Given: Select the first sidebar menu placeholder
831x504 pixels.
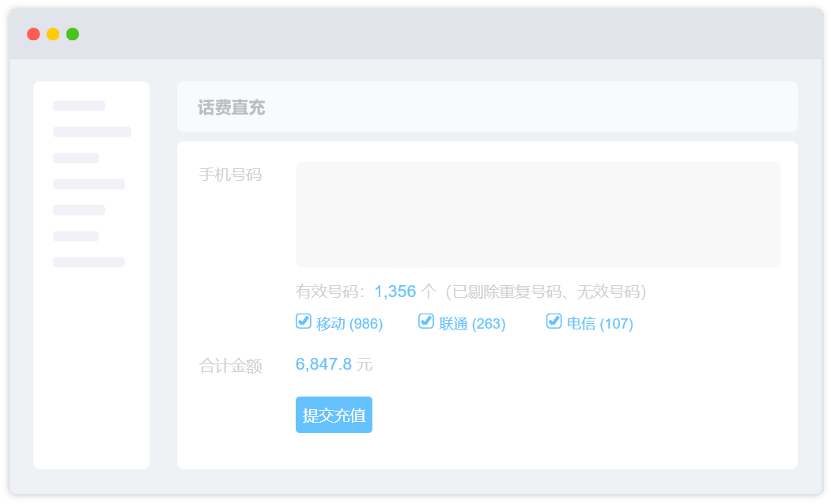Looking at the screenshot, I should pyautogui.click(x=79, y=106).
